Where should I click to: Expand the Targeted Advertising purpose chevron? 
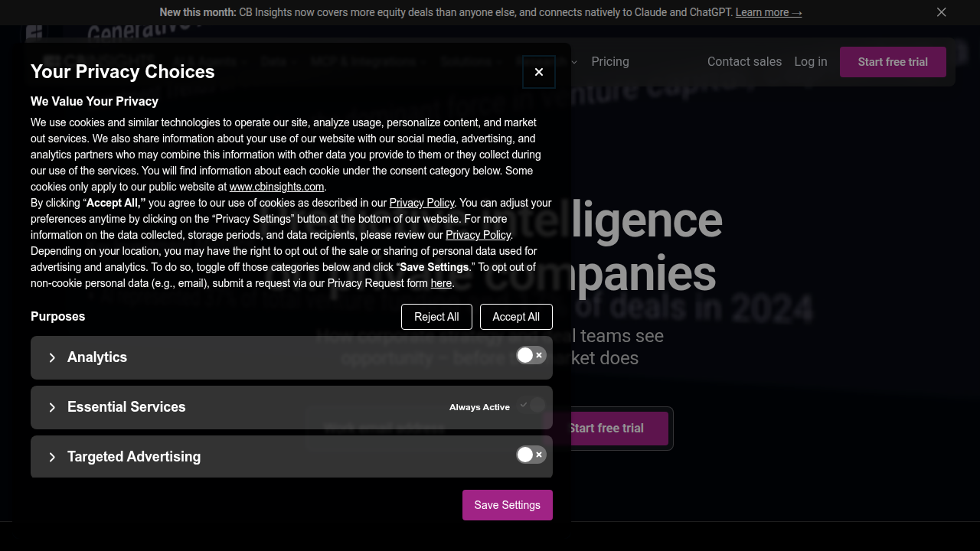tap(52, 457)
